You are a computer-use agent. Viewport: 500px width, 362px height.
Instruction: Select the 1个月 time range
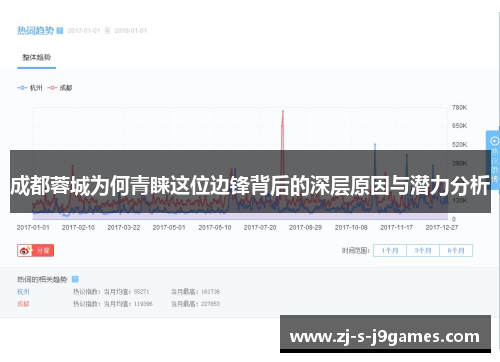(390, 250)
